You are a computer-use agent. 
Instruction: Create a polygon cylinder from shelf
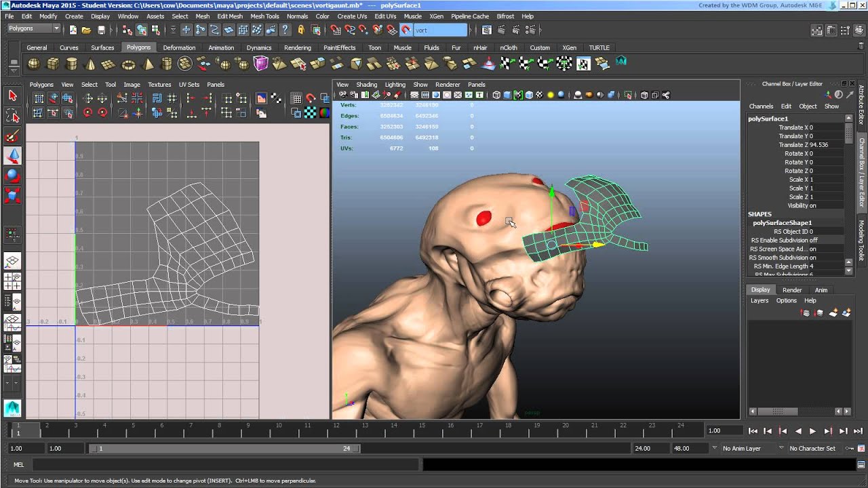[71, 64]
